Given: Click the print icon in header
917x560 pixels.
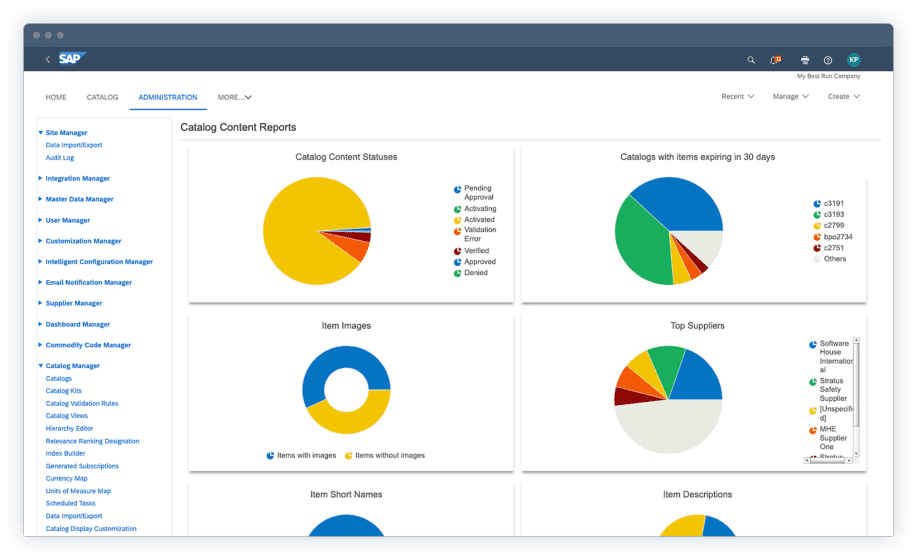Looking at the screenshot, I should pos(806,60).
